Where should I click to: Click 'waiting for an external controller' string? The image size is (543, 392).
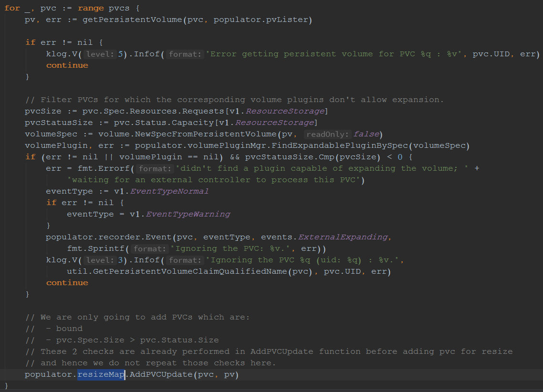214,180
